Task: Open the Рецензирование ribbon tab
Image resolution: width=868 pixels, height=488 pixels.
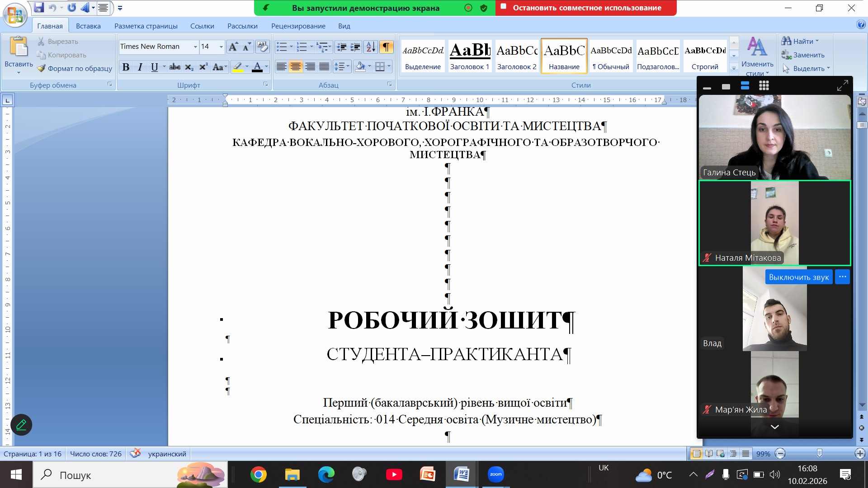Action: click(x=298, y=26)
